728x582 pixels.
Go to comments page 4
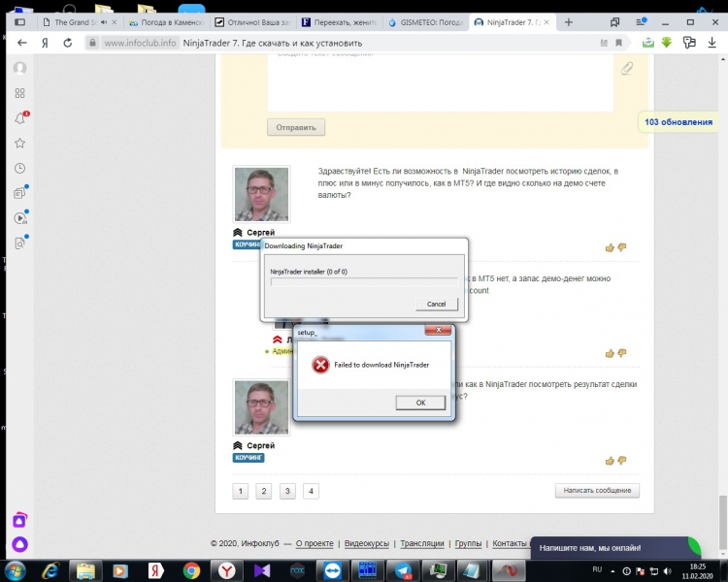pyautogui.click(x=311, y=491)
